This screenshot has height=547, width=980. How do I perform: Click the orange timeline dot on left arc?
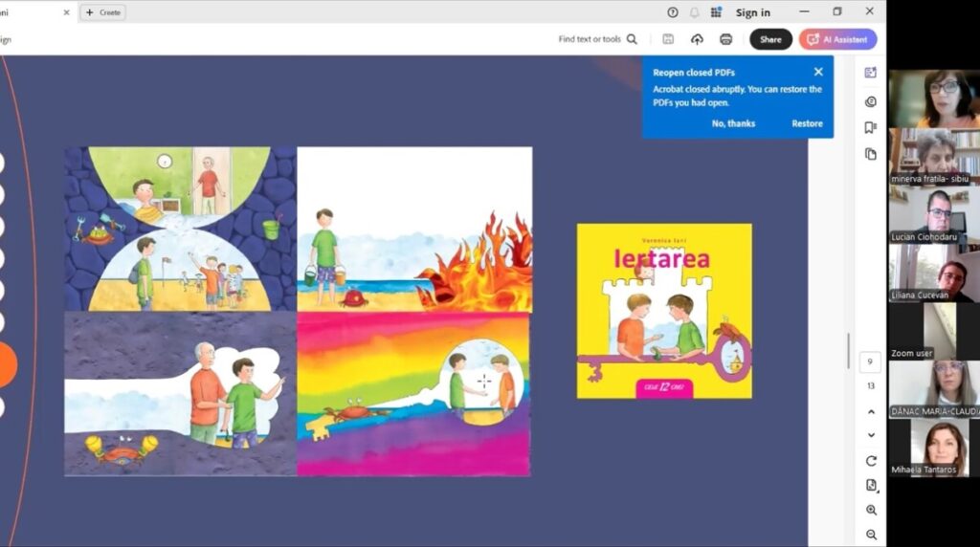pyautogui.click(x=7, y=364)
